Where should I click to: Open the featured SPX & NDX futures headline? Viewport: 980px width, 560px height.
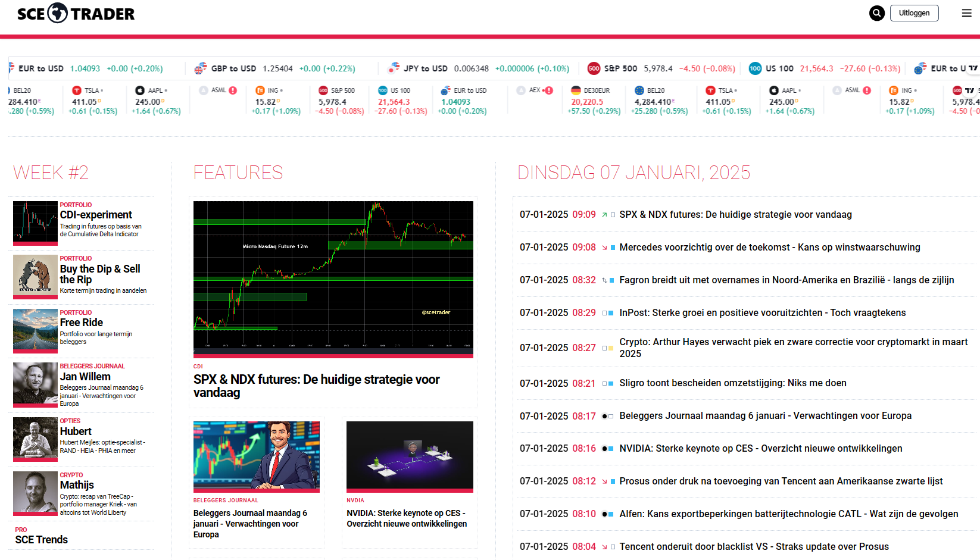pos(317,386)
